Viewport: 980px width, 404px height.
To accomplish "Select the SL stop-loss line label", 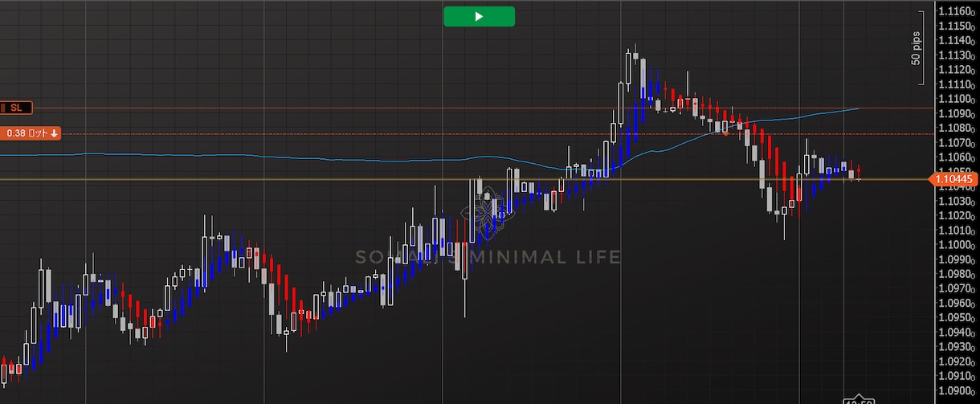I will click(16, 108).
